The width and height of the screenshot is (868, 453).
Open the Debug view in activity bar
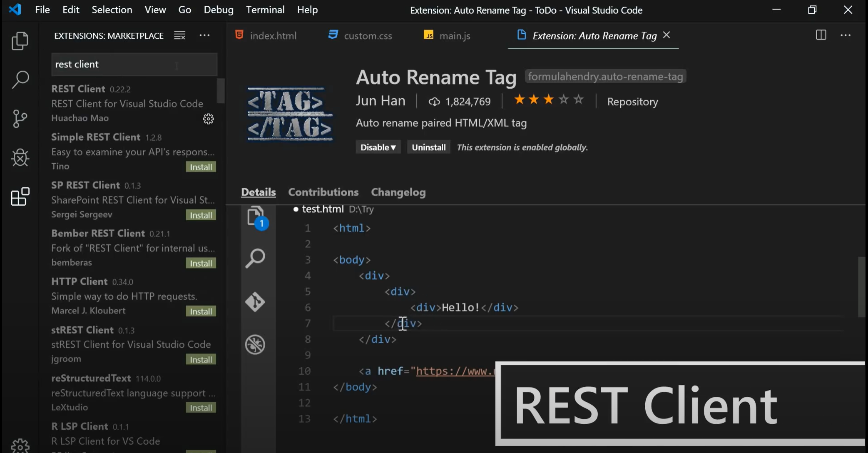point(20,157)
